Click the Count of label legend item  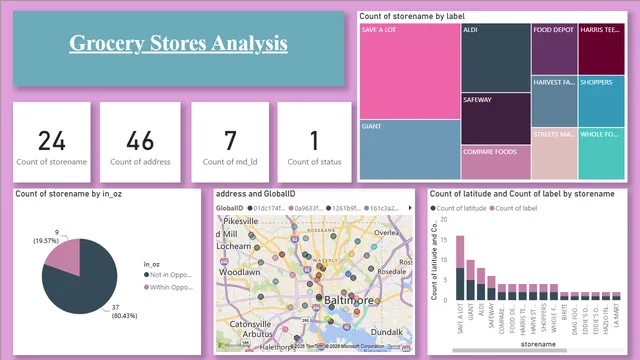[513, 208]
